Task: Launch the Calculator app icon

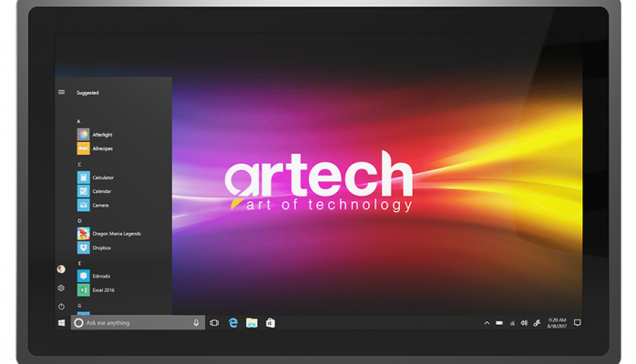Action: coord(83,177)
